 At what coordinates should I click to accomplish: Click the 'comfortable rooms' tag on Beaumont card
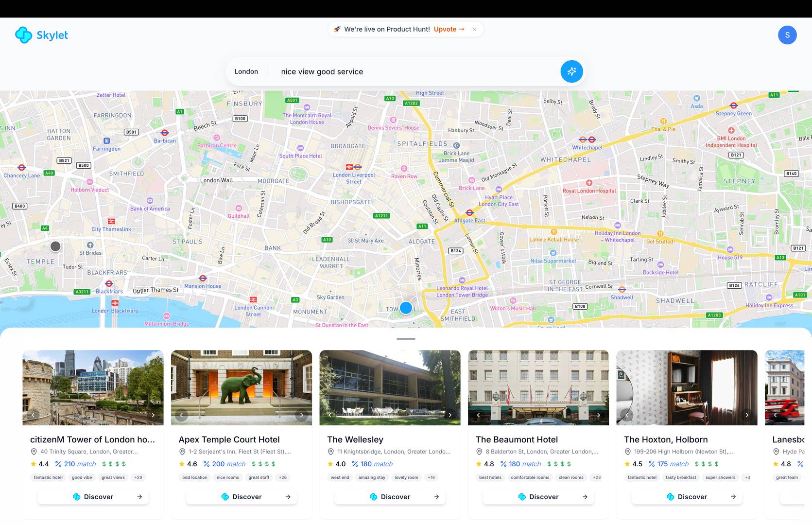[530, 477]
